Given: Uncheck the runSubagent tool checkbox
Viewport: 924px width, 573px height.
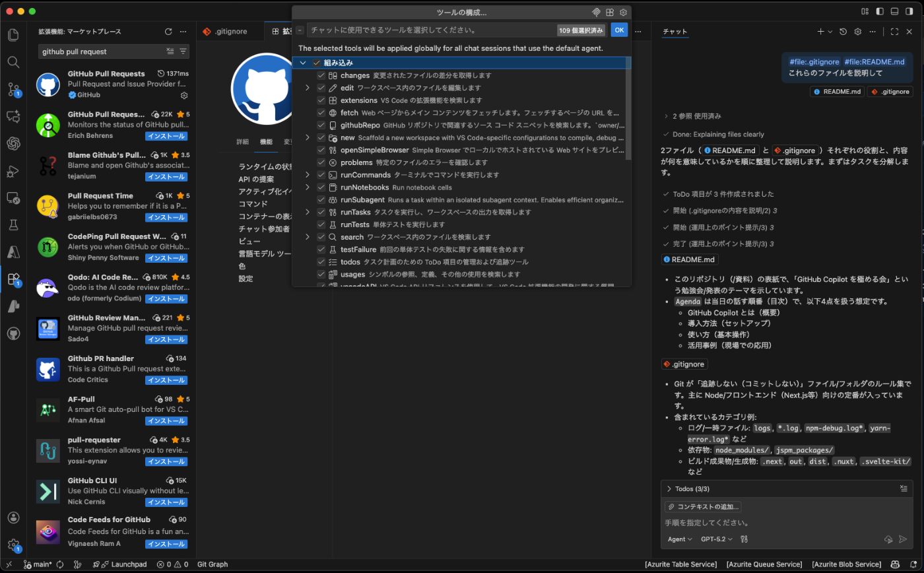Looking at the screenshot, I should [x=321, y=199].
